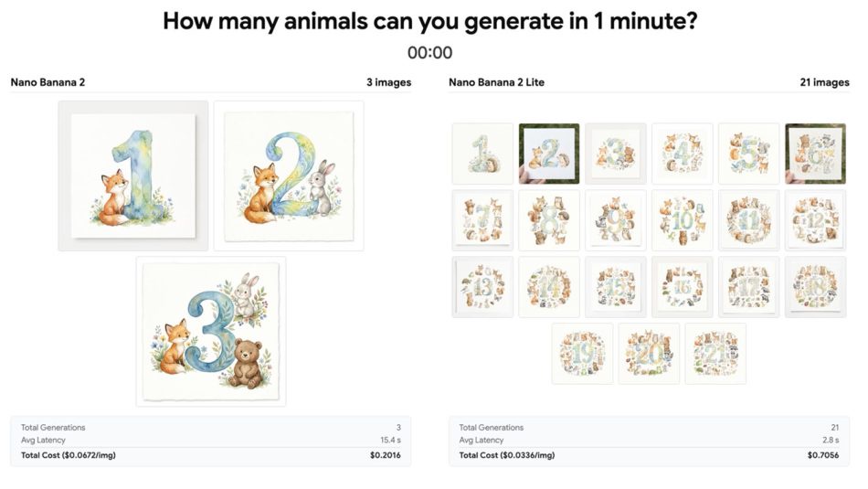
Task: Open Lite thumbnail showing number 18
Action: click(815, 287)
